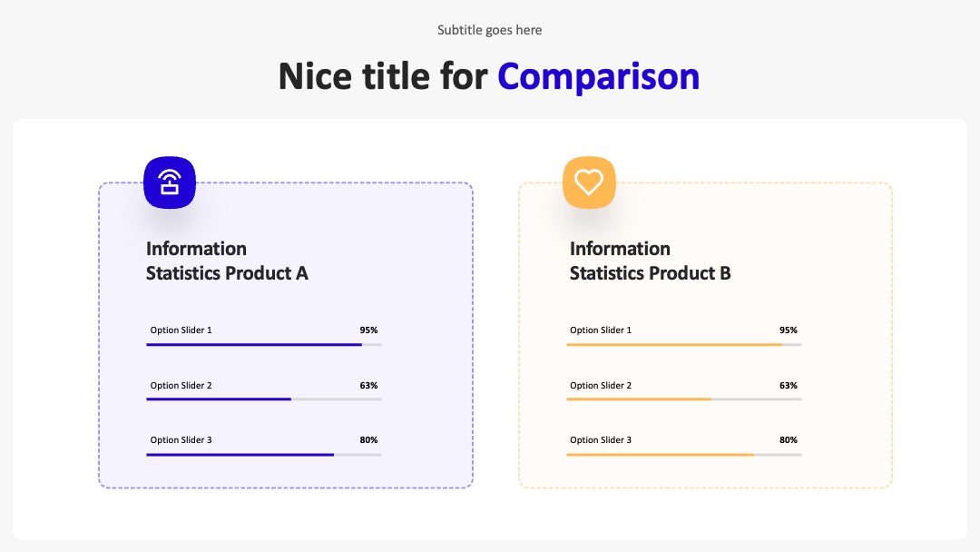Click the blue word 'Comparison' in title

tap(598, 76)
